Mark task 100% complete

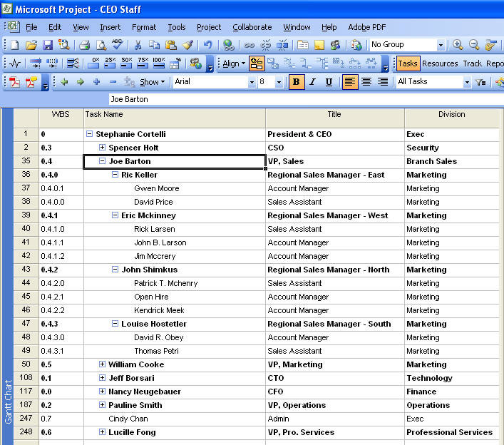(159, 63)
